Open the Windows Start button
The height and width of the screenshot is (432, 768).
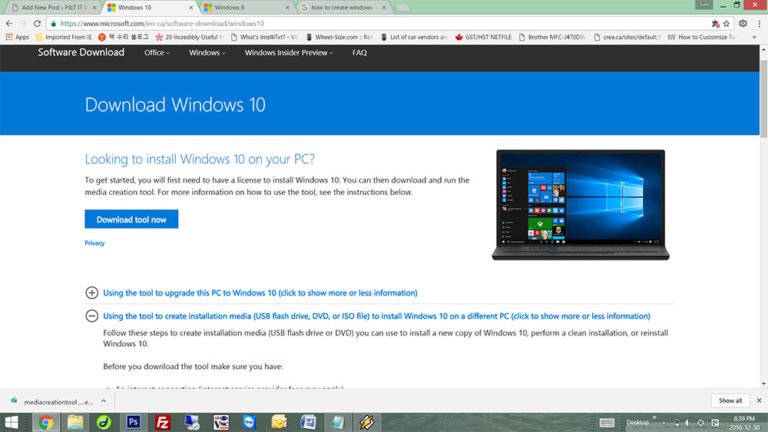(12, 422)
